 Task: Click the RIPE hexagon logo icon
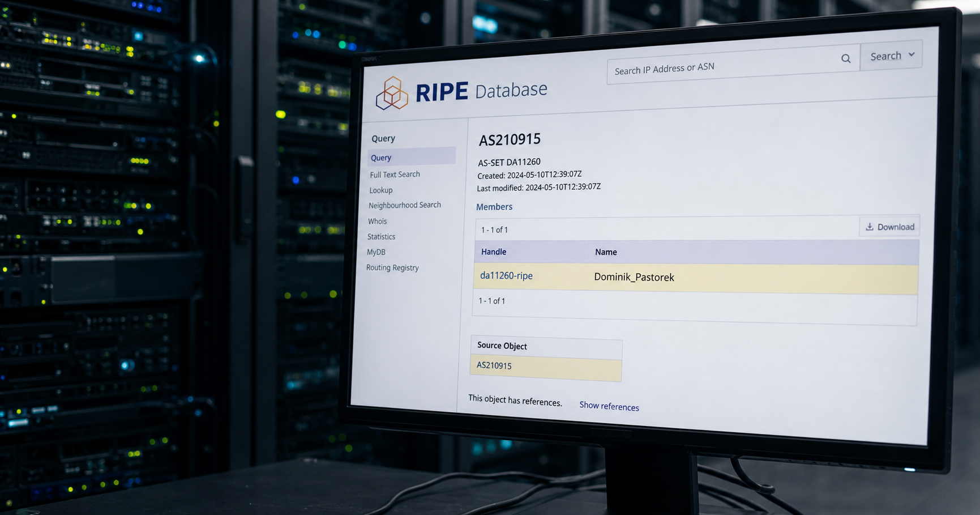coord(392,93)
